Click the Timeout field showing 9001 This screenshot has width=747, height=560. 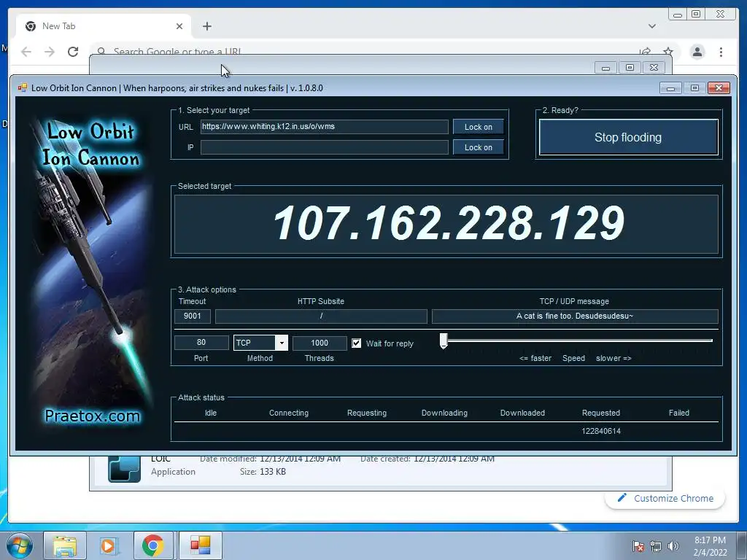(192, 316)
